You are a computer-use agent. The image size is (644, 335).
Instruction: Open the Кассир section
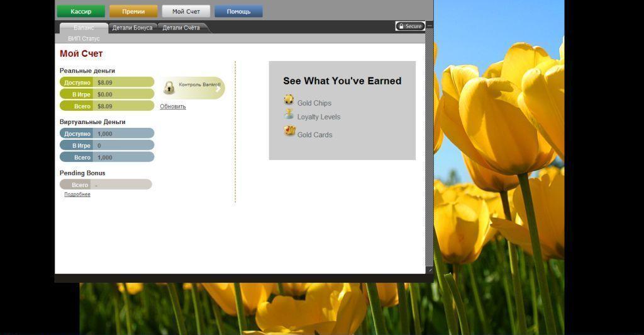(x=80, y=11)
